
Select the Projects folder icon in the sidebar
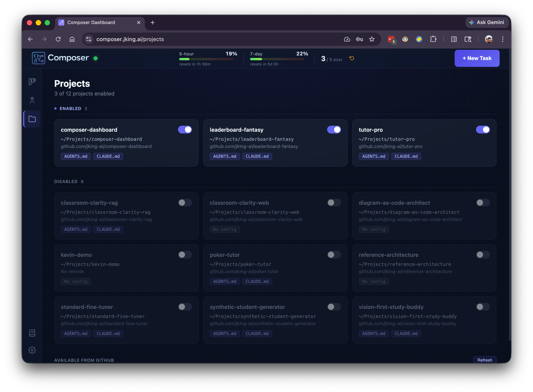click(31, 119)
